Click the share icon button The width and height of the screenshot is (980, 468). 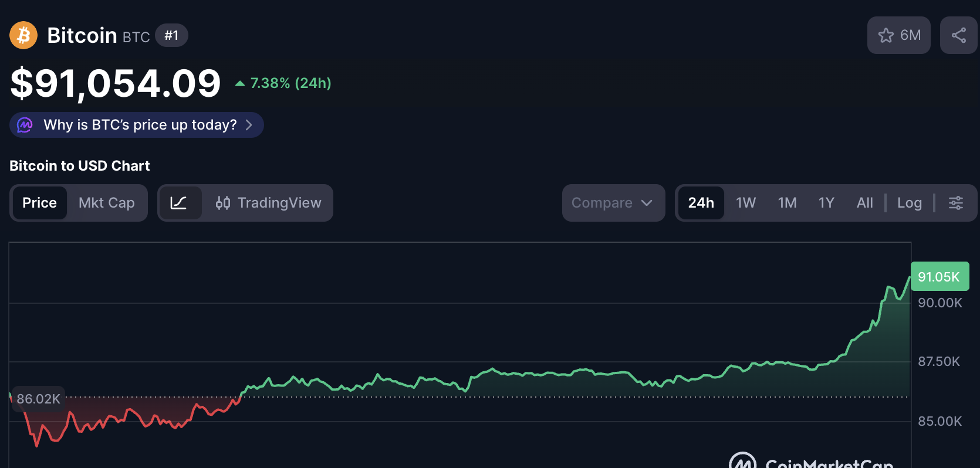coord(958,35)
